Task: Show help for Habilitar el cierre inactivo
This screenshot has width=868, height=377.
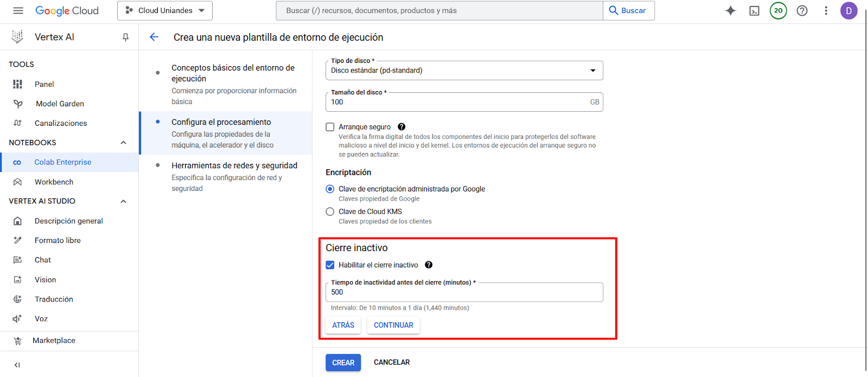Action: (x=429, y=265)
